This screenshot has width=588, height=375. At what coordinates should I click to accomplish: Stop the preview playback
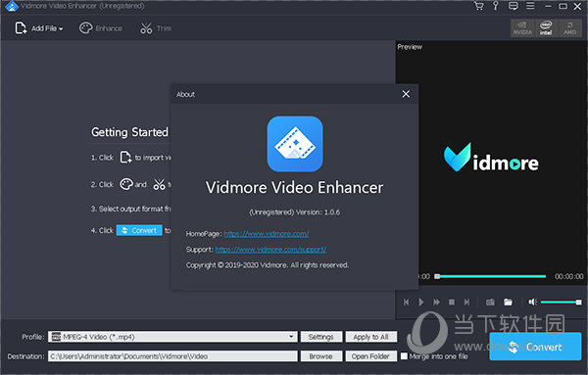tap(452, 302)
